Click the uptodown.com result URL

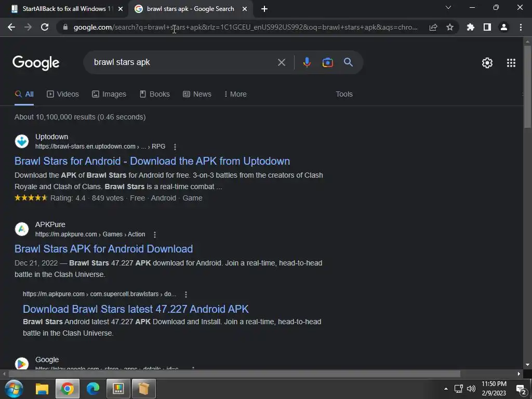click(100, 147)
